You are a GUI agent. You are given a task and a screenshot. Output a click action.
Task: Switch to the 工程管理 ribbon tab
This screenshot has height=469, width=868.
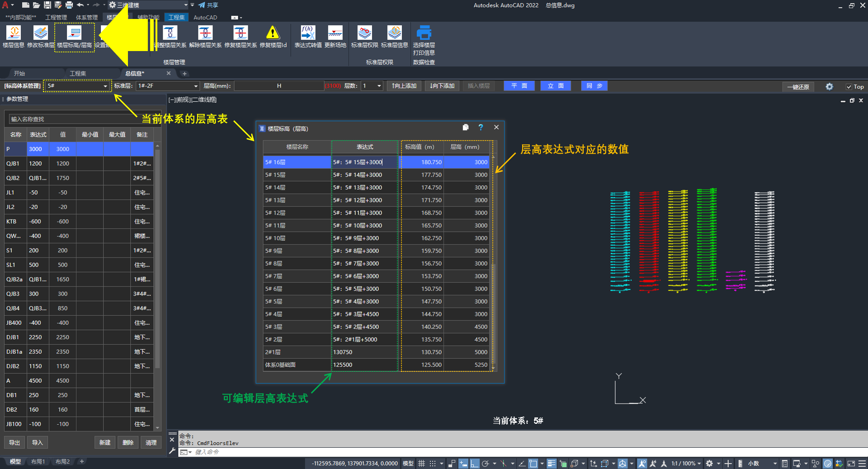[56, 17]
